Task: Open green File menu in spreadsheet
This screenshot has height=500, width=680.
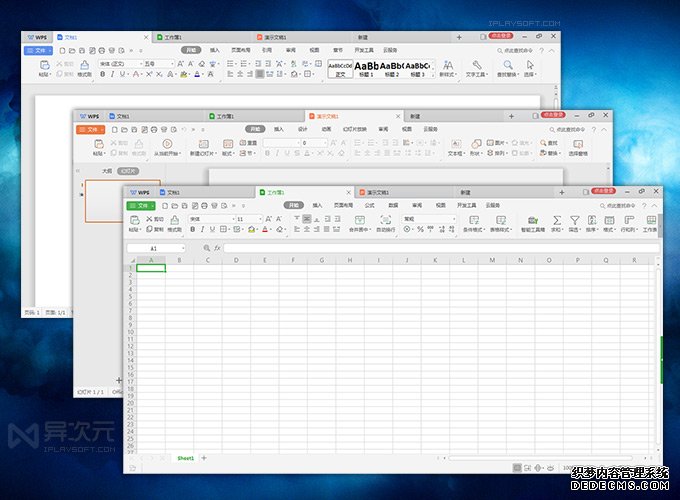Action: pos(141,206)
